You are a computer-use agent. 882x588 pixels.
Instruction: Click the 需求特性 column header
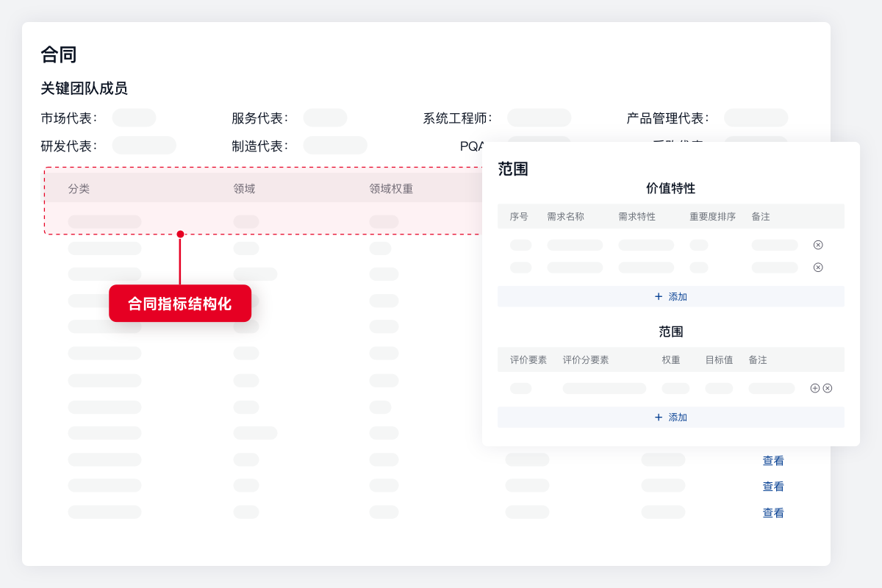[x=637, y=217]
